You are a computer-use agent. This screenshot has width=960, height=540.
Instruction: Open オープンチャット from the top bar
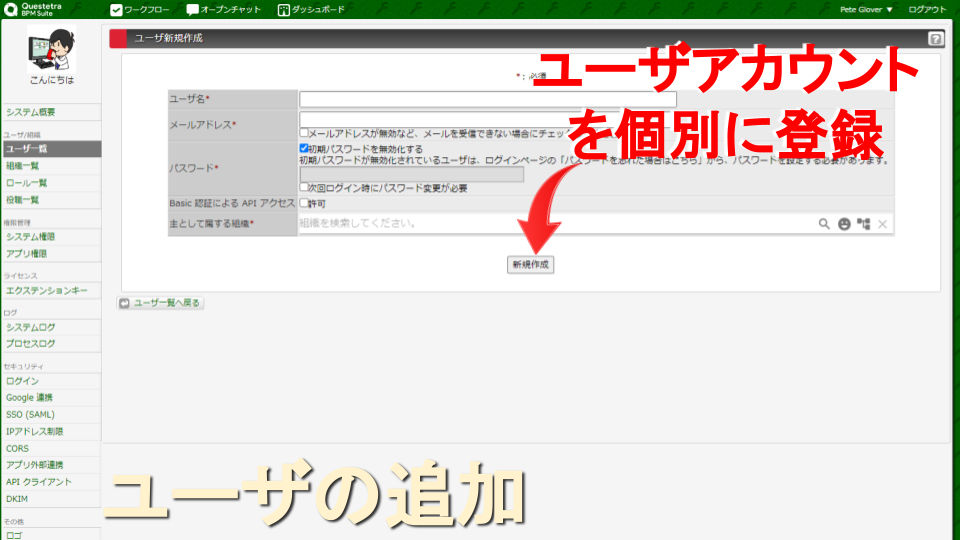pos(223,9)
